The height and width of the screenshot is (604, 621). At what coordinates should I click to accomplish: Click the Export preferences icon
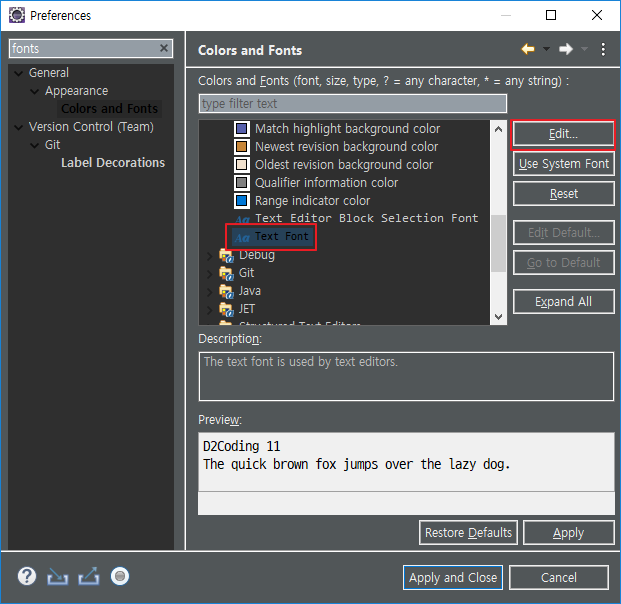click(89, 576)
